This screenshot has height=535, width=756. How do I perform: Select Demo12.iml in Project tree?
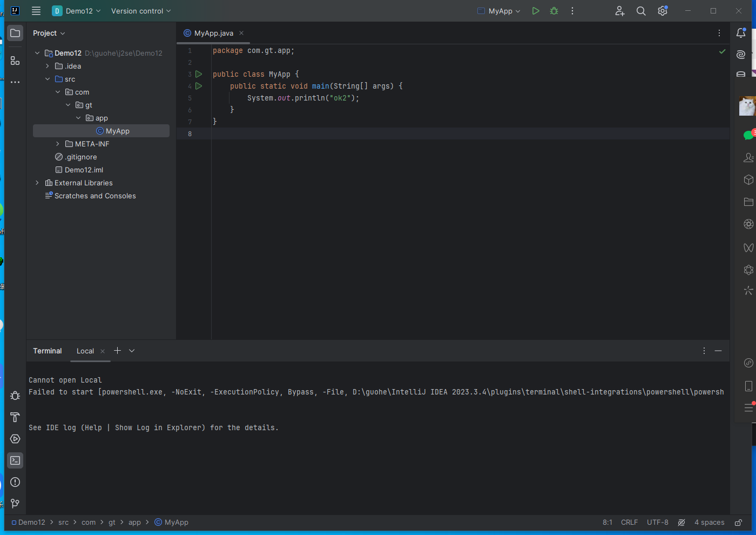point(83,170)
